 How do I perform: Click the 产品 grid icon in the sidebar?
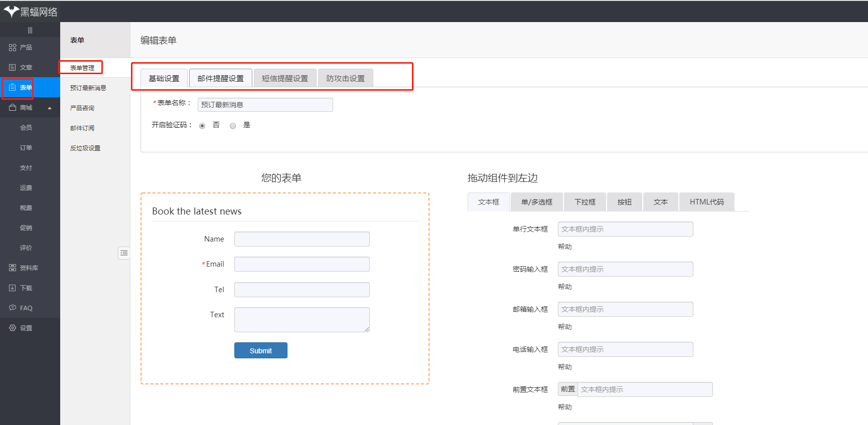point(13,47)
